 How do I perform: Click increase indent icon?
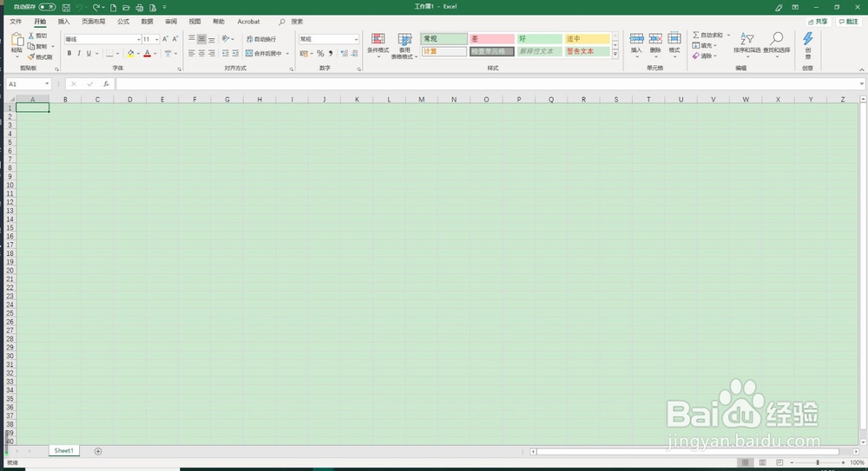pyautogui.click(x=235, y=54)
